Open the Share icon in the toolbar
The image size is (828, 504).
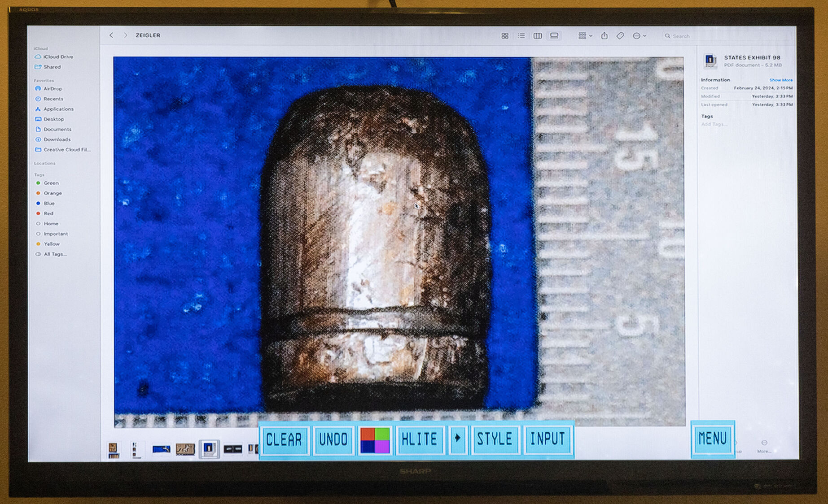tap(605, 35)
